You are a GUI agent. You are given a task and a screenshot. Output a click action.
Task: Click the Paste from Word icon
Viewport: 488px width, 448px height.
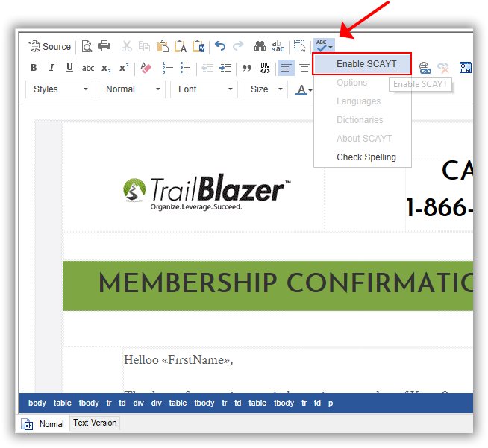click(x=198, y=46)
